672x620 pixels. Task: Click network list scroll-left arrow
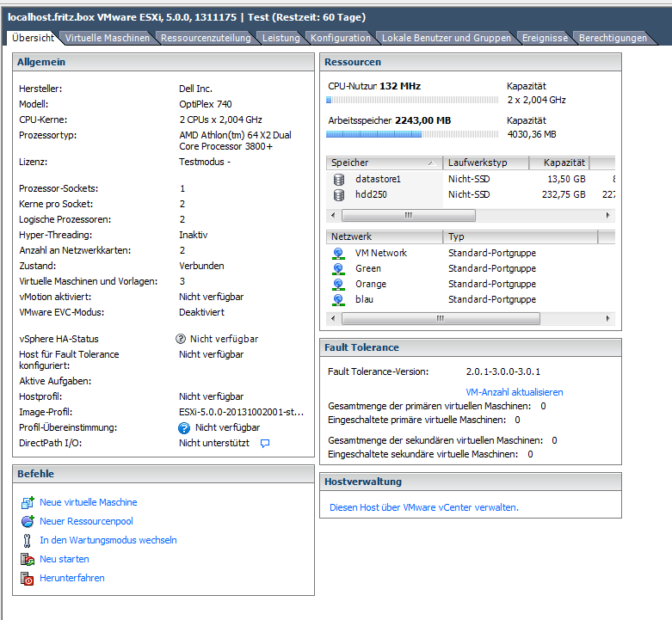[x=333, y=318]
